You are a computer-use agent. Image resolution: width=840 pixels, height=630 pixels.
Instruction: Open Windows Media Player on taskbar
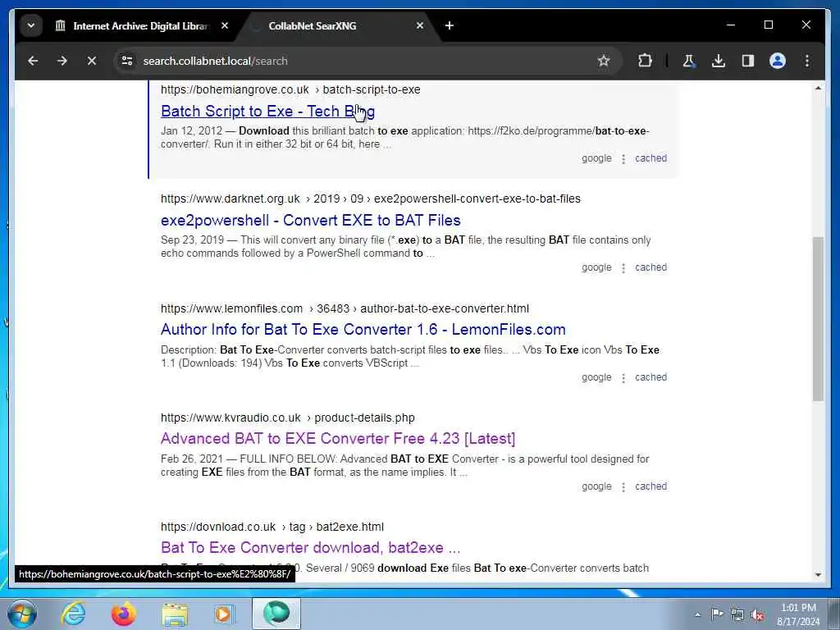coord(224,614)
